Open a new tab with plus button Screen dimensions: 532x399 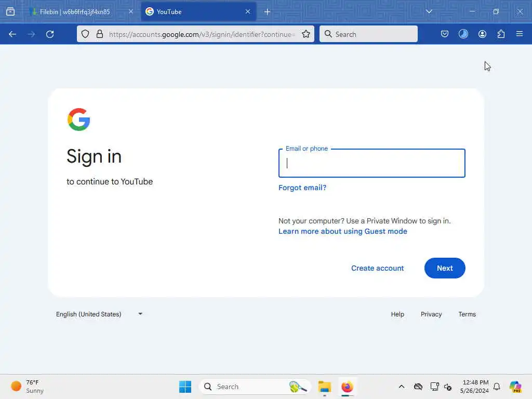click(267, 12)
